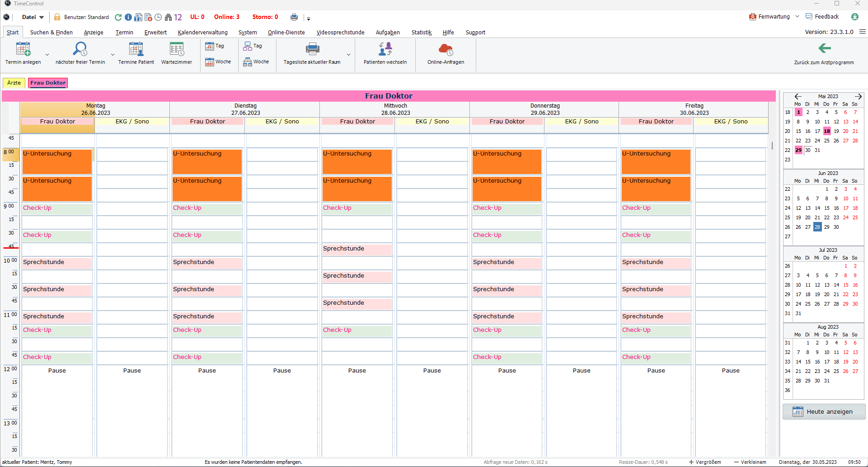Expand the arrow beside Termin anlegen
Viewport: 868px width, 467px height.
point(47,55)
